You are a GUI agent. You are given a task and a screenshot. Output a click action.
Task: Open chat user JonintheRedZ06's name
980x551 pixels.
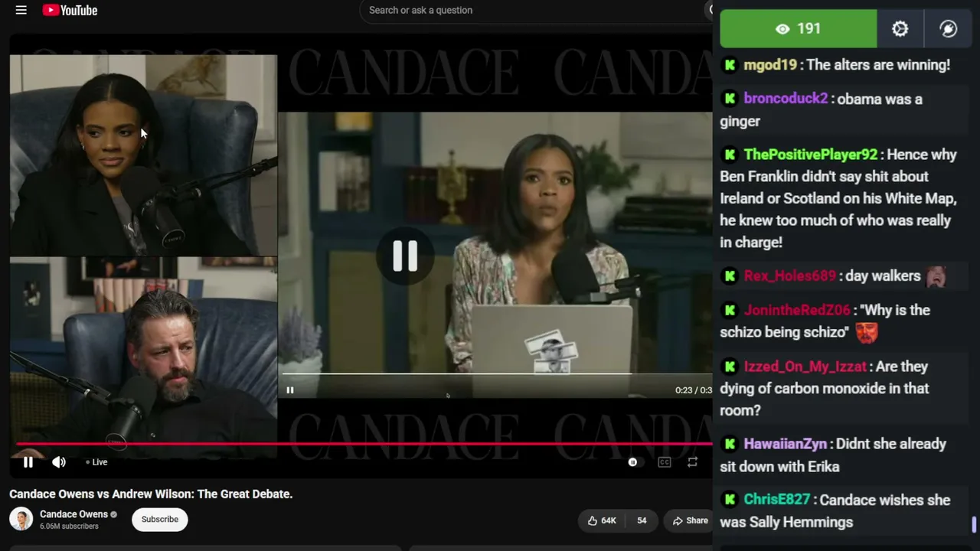[x=797, y=310]
